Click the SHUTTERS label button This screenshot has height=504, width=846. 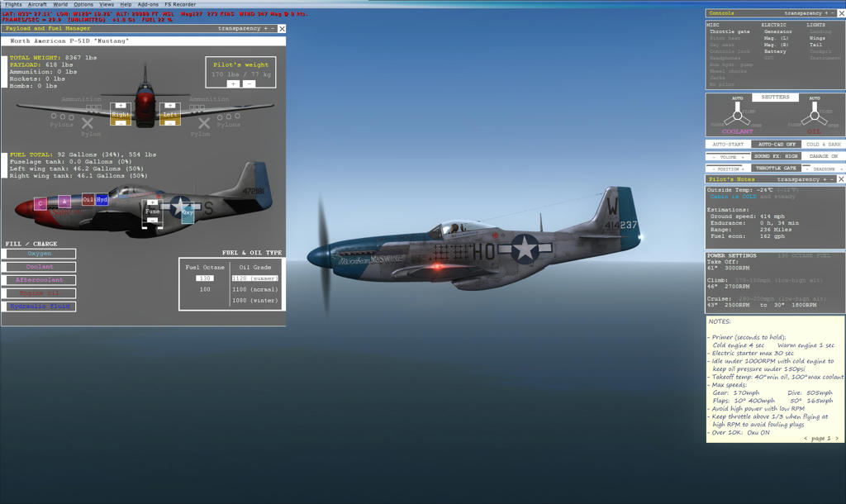(775, 97)
